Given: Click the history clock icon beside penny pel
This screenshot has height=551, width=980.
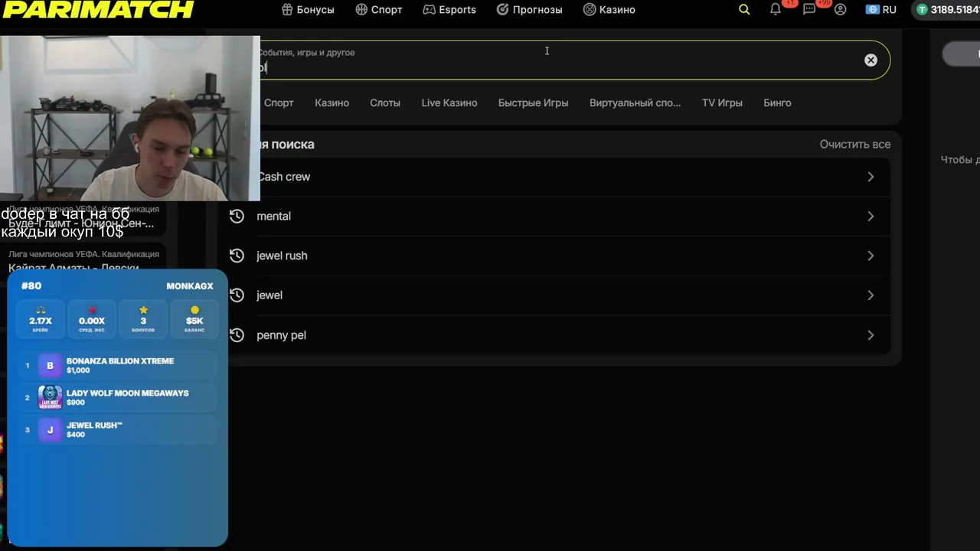Looking at the screenshot, I should (x=237, y=335).
